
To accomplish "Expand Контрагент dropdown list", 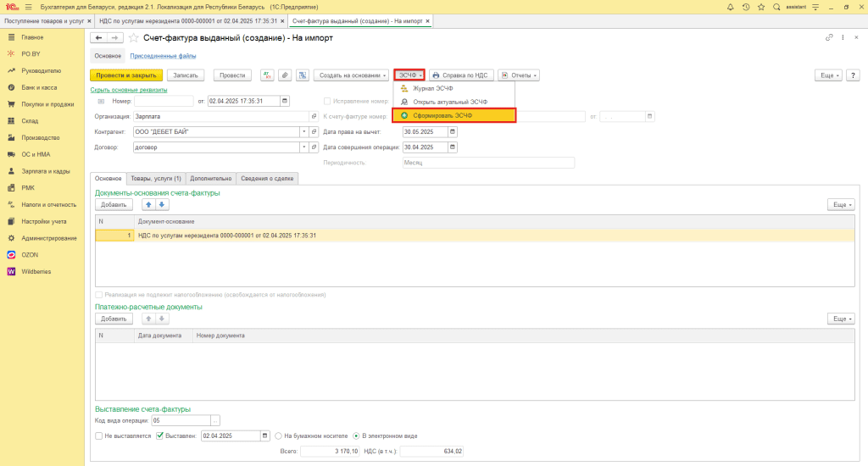I will click(x=304, y=131).
